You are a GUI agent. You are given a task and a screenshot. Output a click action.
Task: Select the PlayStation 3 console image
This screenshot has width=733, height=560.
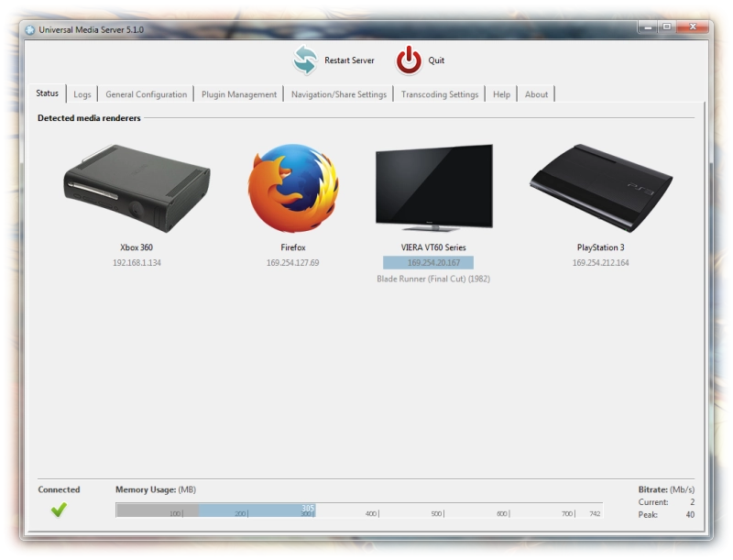click(601, 188)
